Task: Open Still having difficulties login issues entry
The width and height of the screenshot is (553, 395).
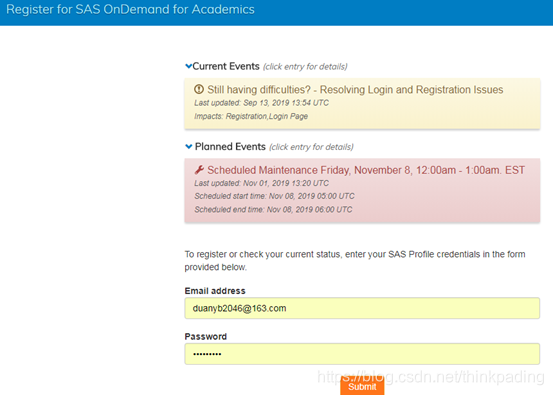Action: click(x=362, y=103)
